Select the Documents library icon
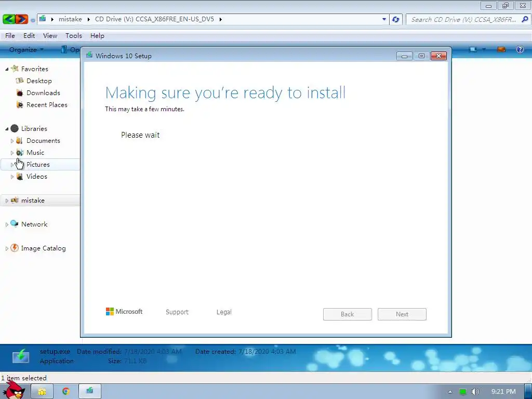This screenshot has height=399, width=532. click(20, 140)
